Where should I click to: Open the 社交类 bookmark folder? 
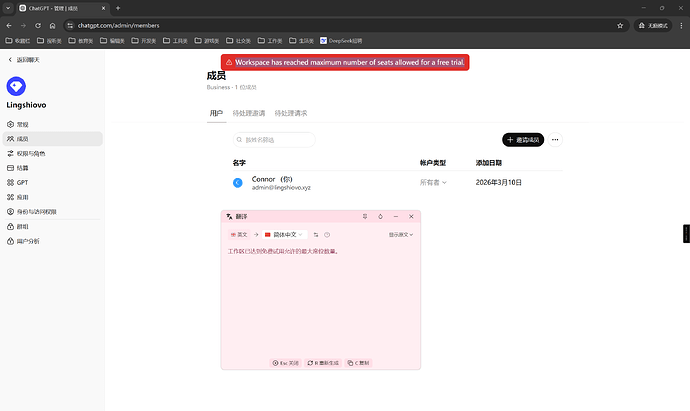tap(239, 41)
